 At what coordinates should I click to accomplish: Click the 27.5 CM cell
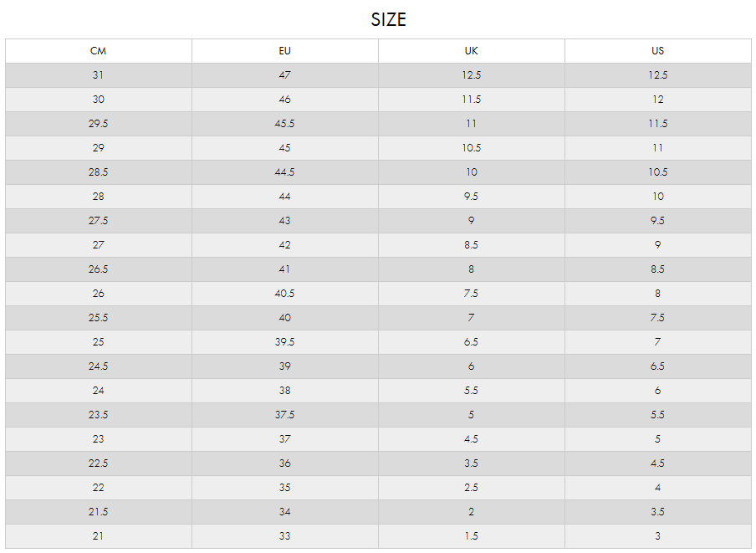99,221
